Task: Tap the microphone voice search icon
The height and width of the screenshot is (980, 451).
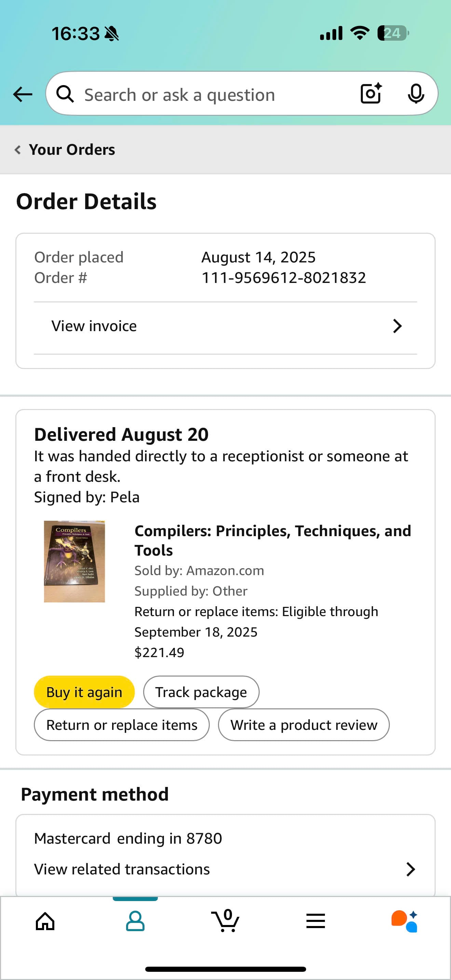Action: coord(415,94)
